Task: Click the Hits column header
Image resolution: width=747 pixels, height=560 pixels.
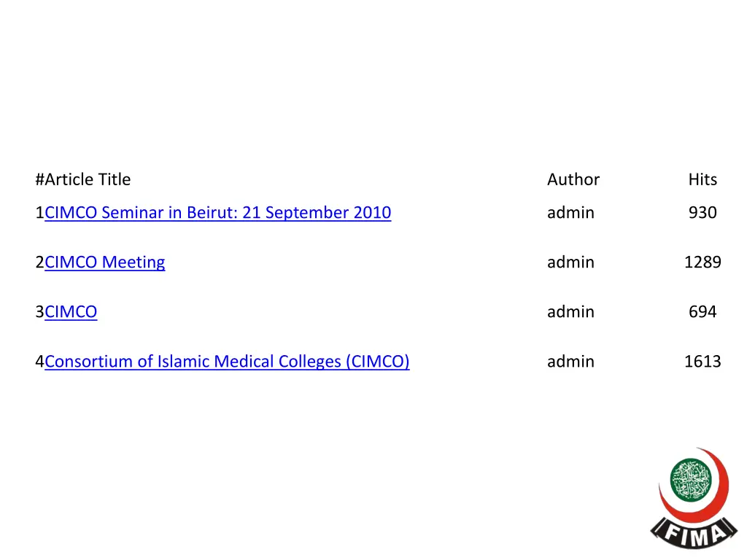Action: 703,179
